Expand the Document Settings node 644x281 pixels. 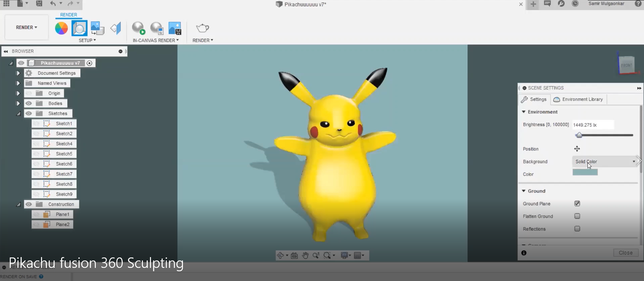18,73
